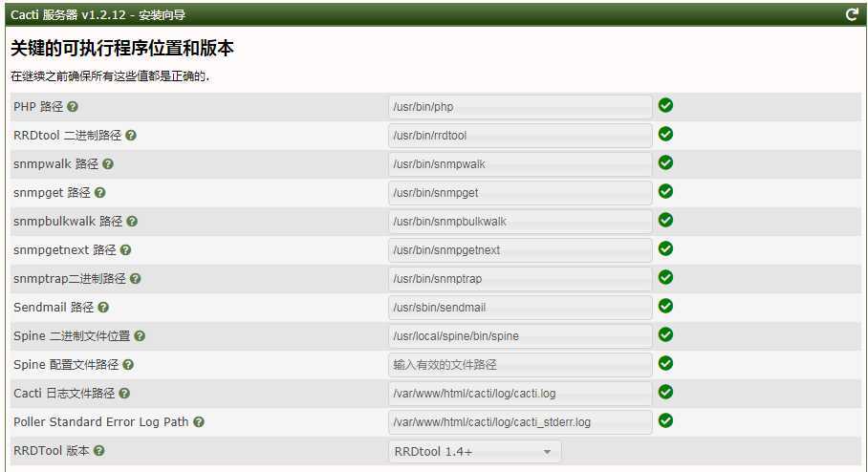Click the label Spine 二进制文件位置
Viewport: 868px width, 472px height.
[72, 336]
